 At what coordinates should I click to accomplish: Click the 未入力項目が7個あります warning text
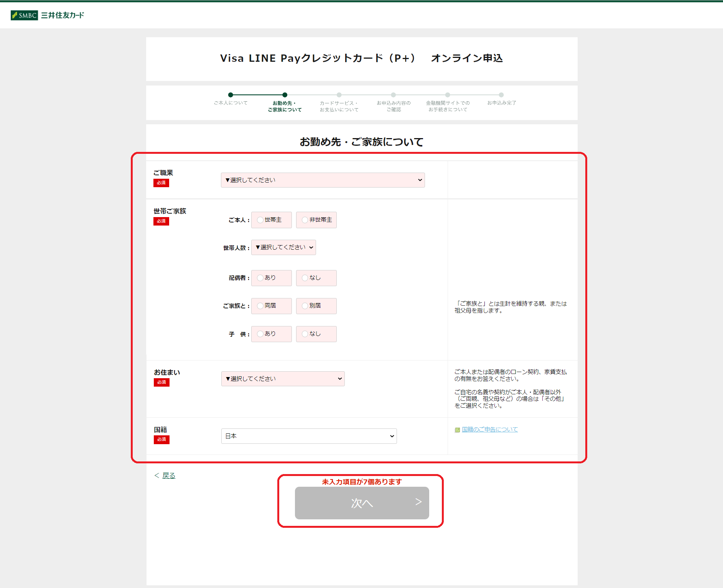(362, 482)
